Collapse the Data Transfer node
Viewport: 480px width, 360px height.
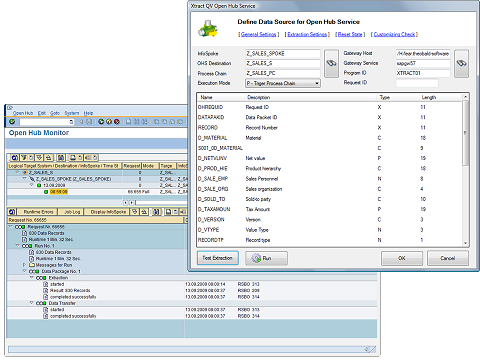31,303
